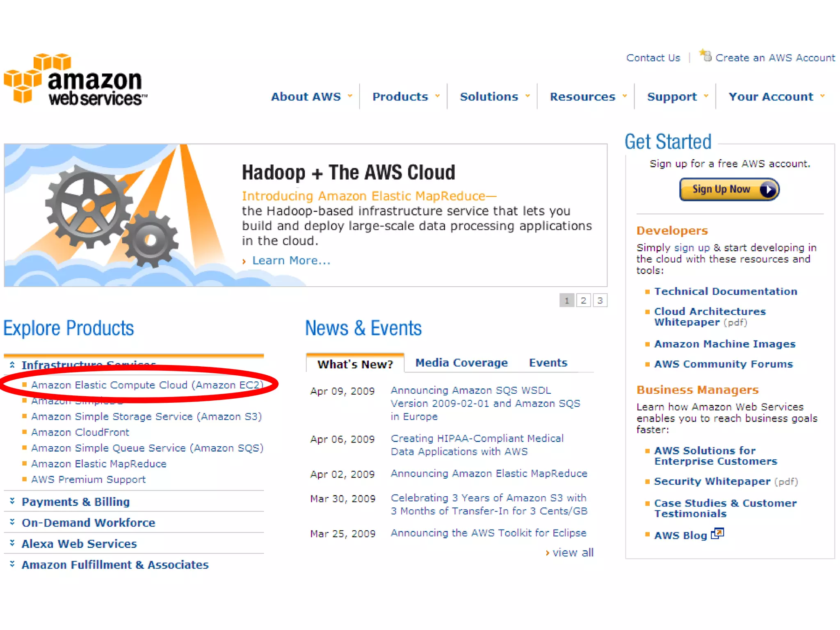
Task: Expand the Payments & Billing section
Action: pos(12,501)
